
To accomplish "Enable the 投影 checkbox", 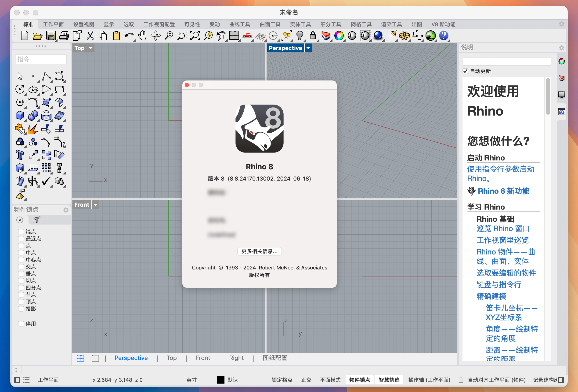I will tap(21, 309).
